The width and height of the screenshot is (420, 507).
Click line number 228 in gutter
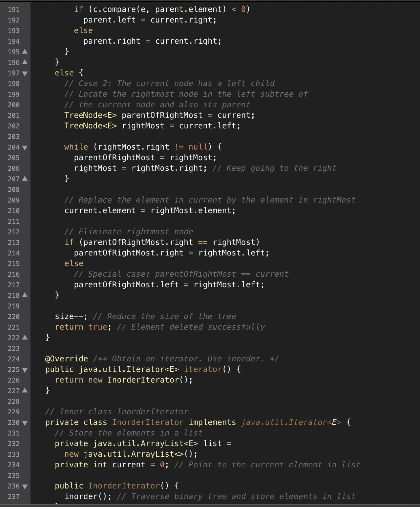(14, 401)
